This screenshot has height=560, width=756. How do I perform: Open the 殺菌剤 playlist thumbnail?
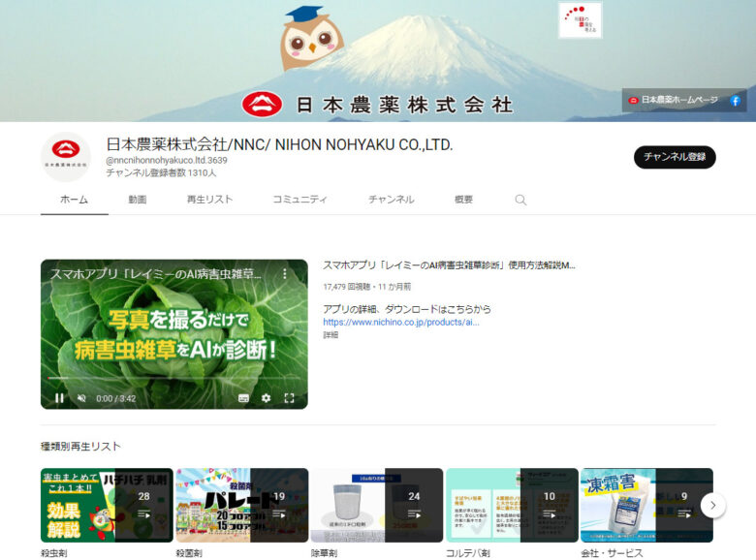coord(242,505)
